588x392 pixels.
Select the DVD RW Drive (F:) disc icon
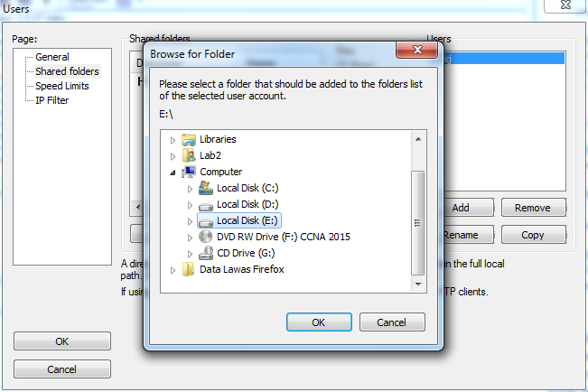[x=206, y=237]
